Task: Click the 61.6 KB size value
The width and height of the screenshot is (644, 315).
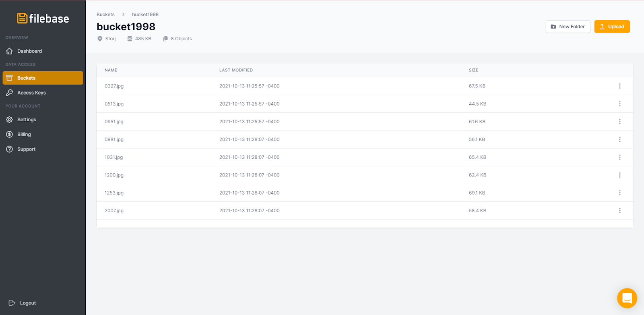Action: (477, 122)
